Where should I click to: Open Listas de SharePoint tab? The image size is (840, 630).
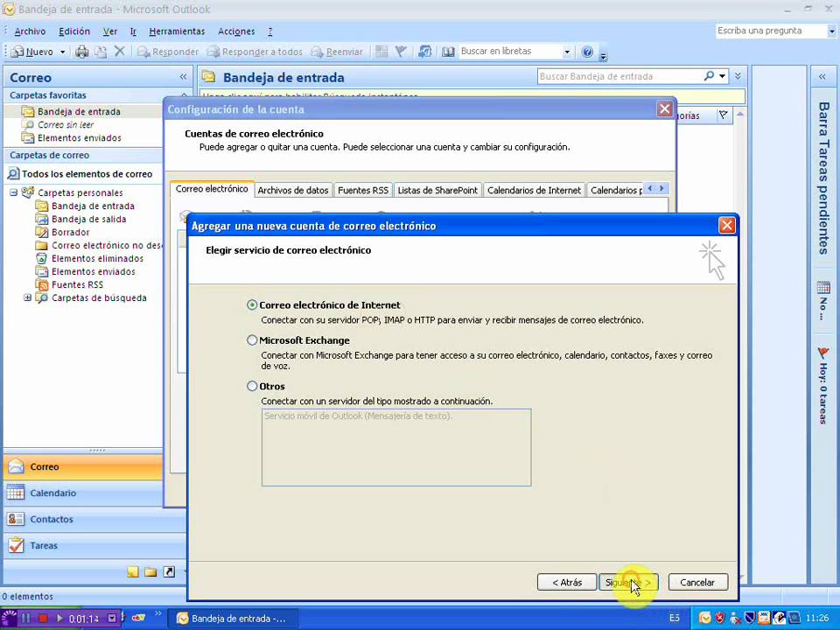point(437,190)
